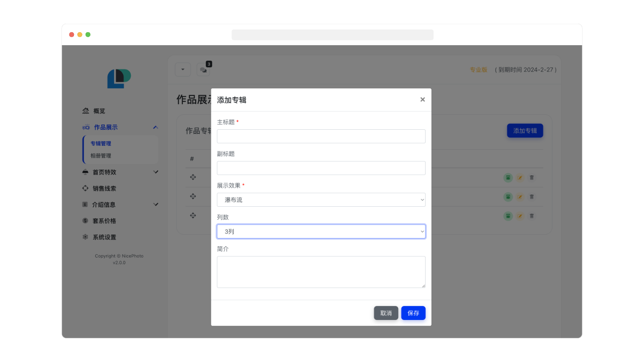This screenshot has height=362, width=644.
Task: Open the chat messages icon with badge 3
Action: pos(203,70)
